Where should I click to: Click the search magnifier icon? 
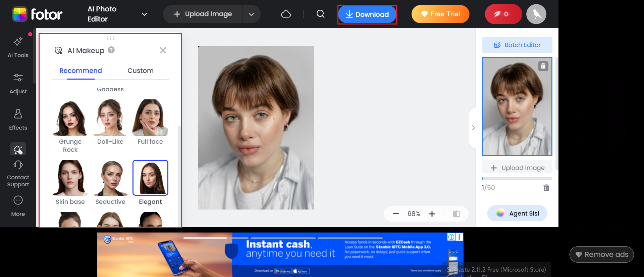321,14
